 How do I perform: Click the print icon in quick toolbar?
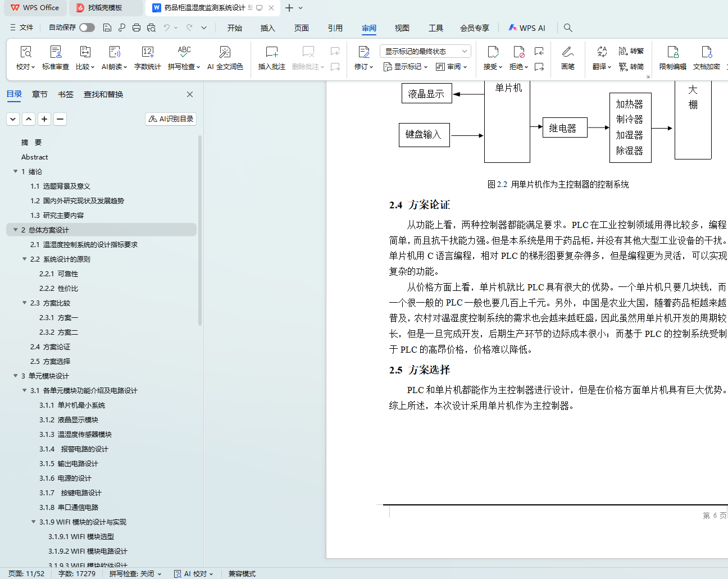pyautogui.click(x=136, y=28)
